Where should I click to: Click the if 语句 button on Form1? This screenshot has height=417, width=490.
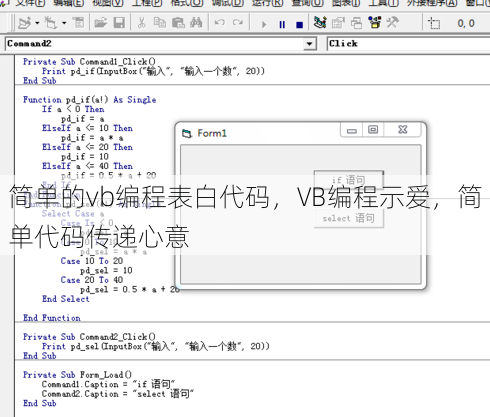pos(349,180)
